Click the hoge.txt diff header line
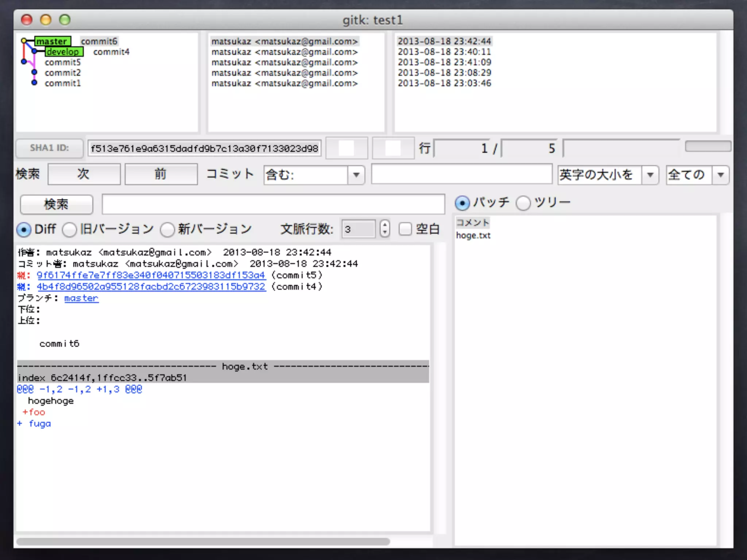The image size is (747, 560). (x=223, y=366)
